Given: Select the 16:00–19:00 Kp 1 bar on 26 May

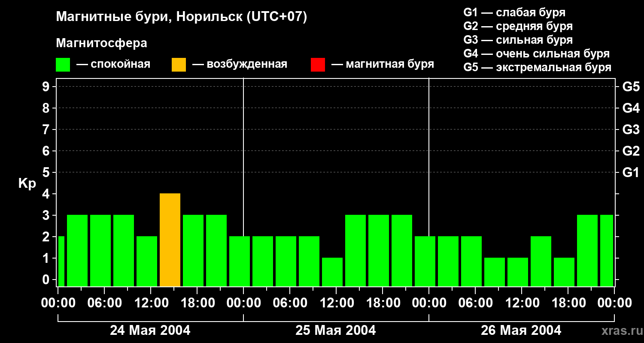Looking at the screenshot, I should pyautogui.click(x=564, y=272).
